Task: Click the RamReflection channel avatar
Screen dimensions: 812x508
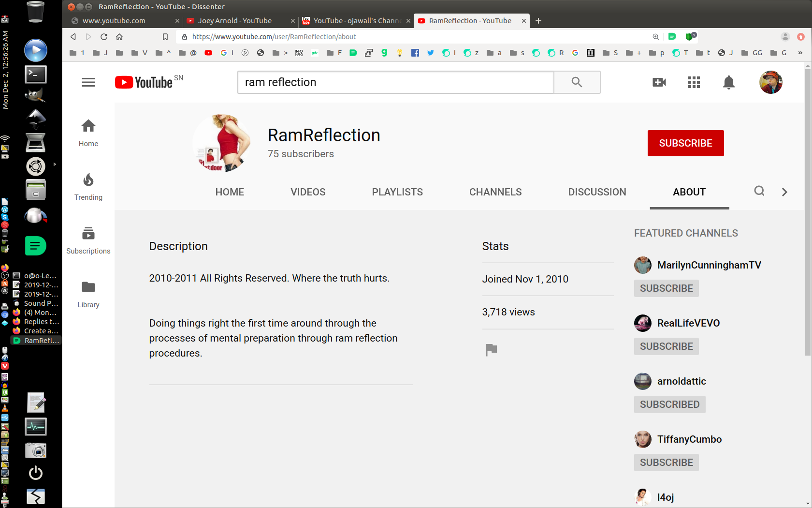Action: tap(222, 143)
